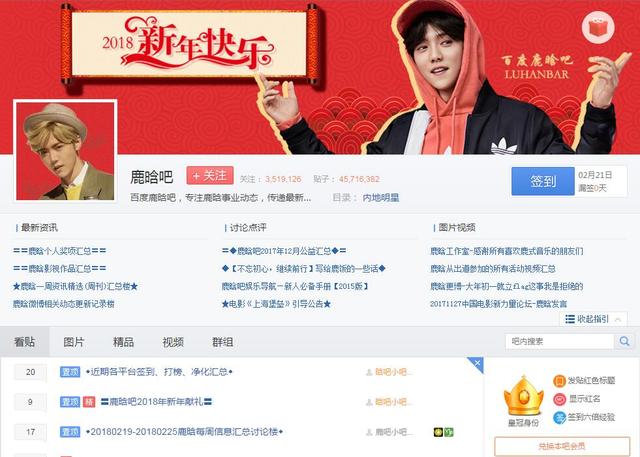The image size is (640, 457).
Task: Click the gift box icon in banner
Action: 598,28
